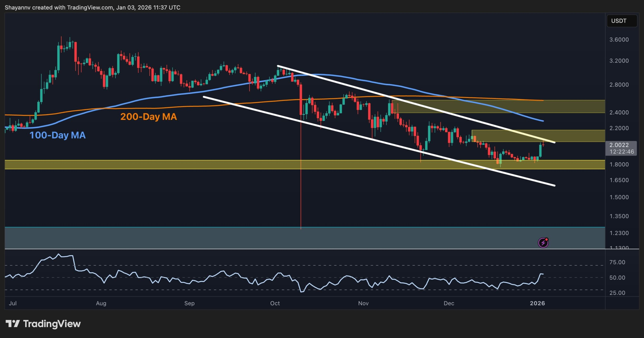Toggle the USDT currency label
644x338 pixels.
(x=622, y=21)
